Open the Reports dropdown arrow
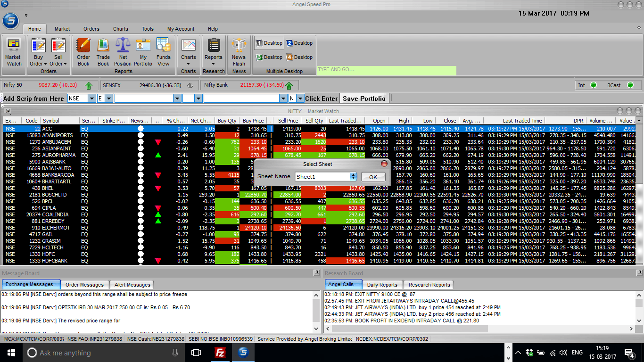Image resolution: width=644 pixels, height=362 pixels. pos(214,64)
